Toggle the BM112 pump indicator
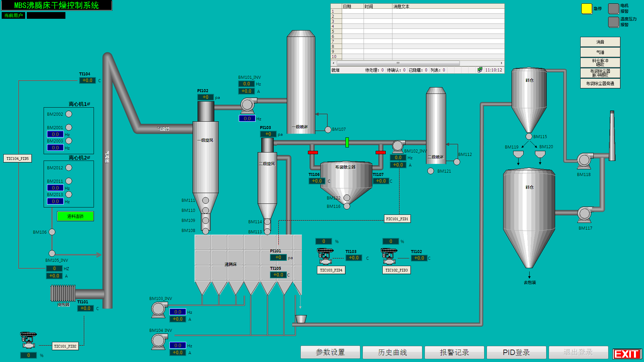Screen dimensions: 644x362 click(x=457, y=162)
